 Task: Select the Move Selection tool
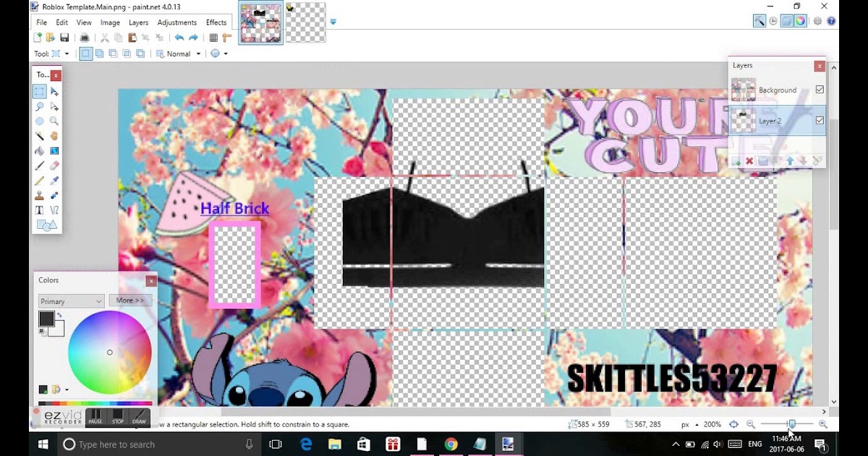[54, 106]
